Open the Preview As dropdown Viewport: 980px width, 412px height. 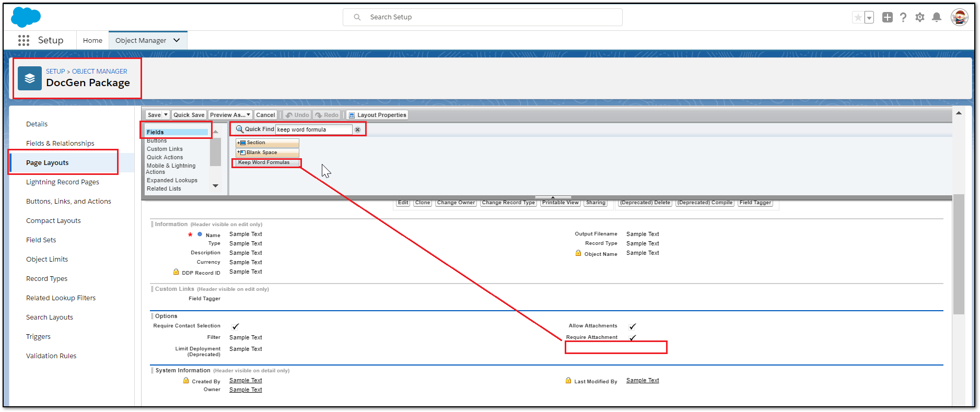point(230,115)
